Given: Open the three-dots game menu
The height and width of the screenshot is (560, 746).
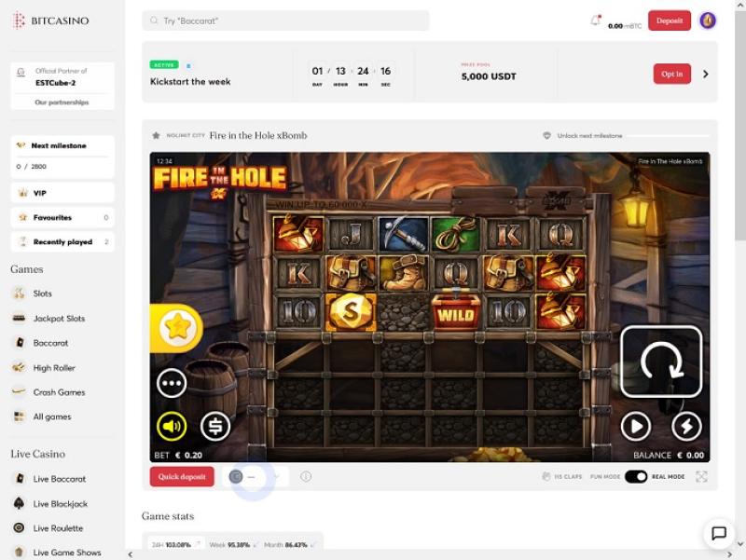Looking at the screenshot, I should point(172,383).
